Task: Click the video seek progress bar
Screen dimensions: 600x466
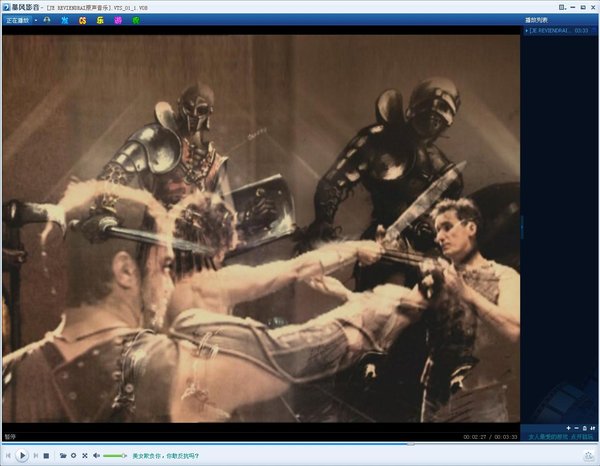Action: click(260, 443)
